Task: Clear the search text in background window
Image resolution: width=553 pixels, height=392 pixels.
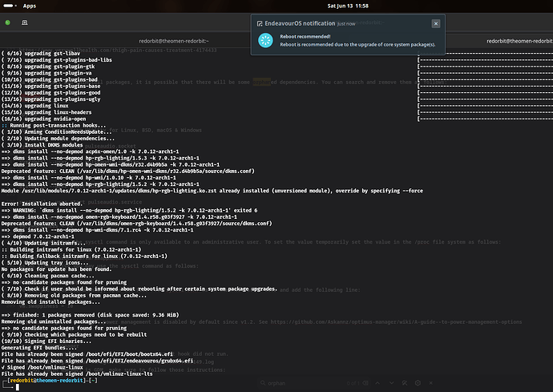Action: [x=365, y=383]
